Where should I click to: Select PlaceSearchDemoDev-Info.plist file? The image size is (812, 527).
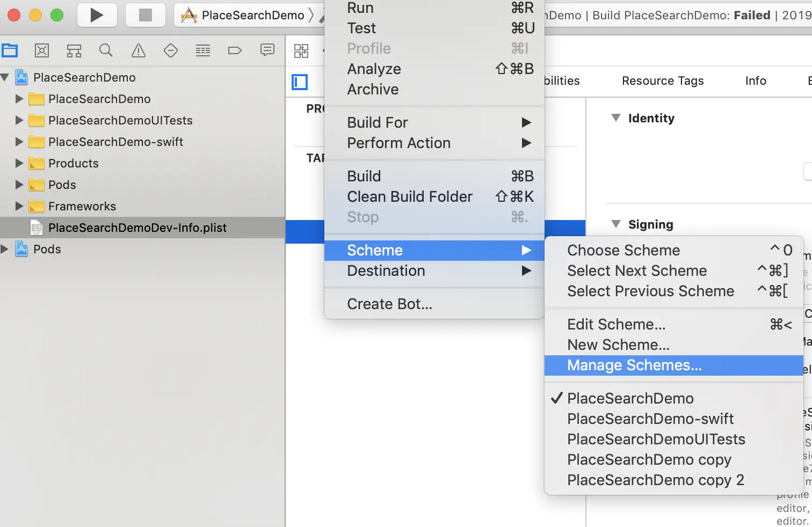pos(137,228)
